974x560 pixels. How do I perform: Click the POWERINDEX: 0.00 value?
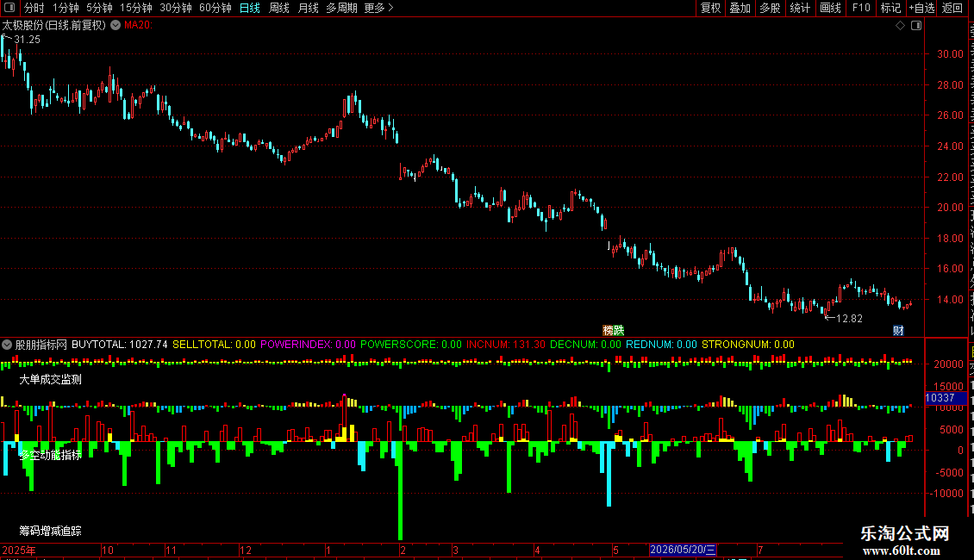pos(308,345)
